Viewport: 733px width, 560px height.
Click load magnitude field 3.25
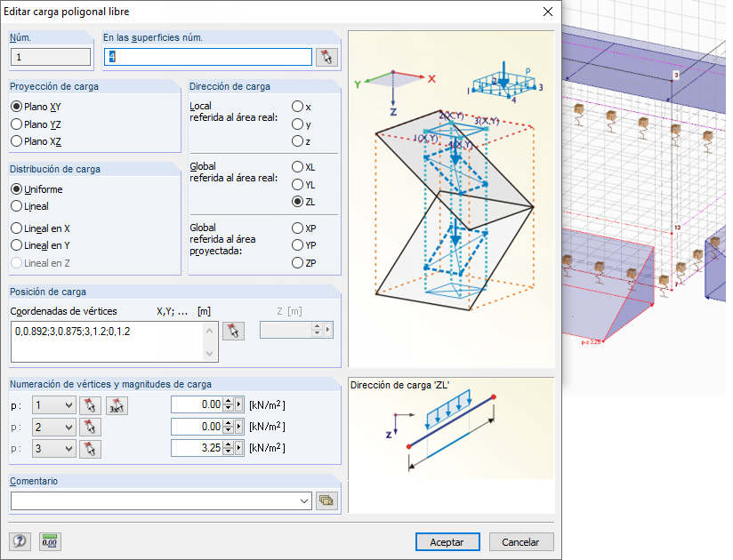pos(197,448)
